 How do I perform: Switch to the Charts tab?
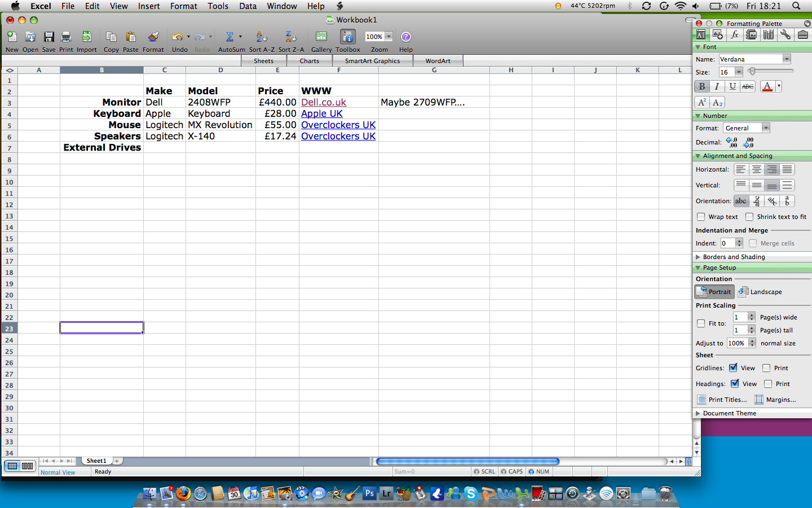(309, 61)
